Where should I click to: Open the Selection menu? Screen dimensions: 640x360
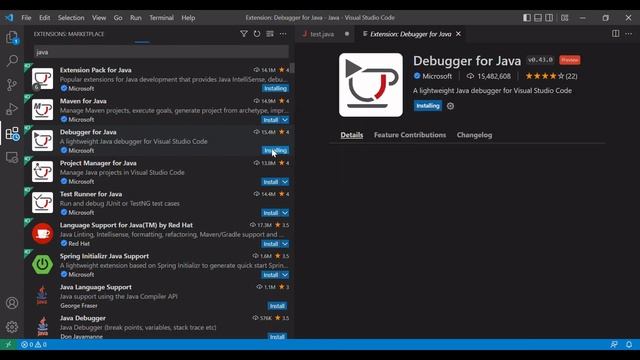71,18
